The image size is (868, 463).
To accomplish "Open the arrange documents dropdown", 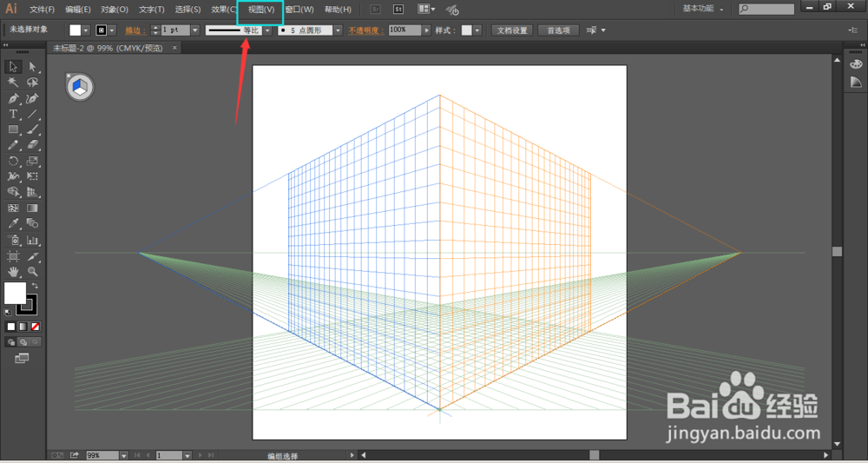I will [x=426, y=10].
